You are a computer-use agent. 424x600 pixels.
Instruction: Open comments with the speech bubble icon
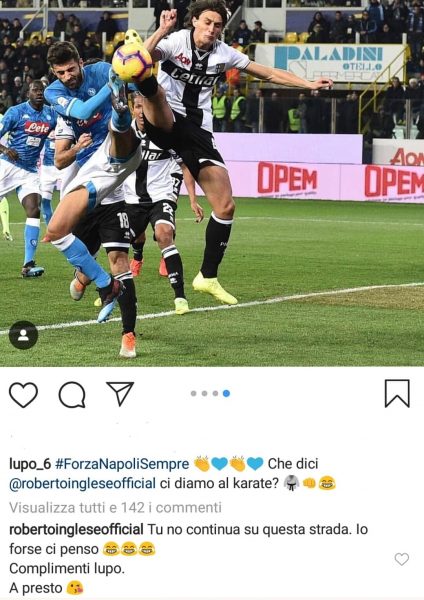[72, 395]
